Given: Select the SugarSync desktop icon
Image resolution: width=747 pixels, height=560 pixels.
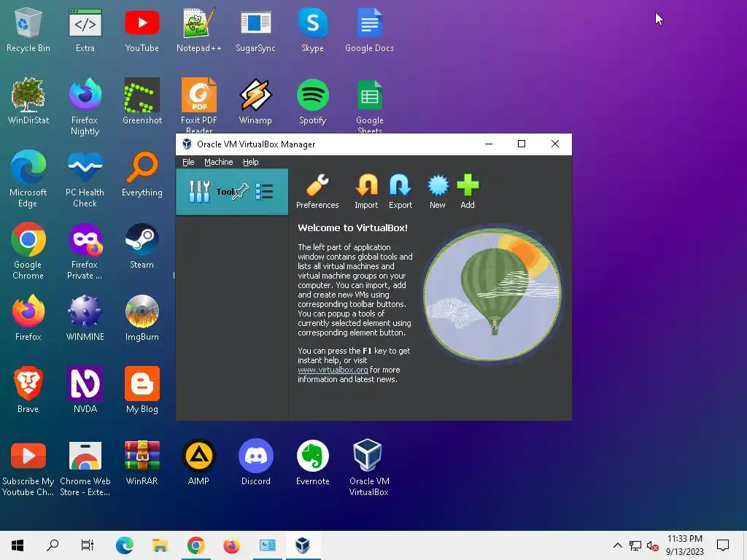Looking at the screenshot, I should tap(255, 29).
